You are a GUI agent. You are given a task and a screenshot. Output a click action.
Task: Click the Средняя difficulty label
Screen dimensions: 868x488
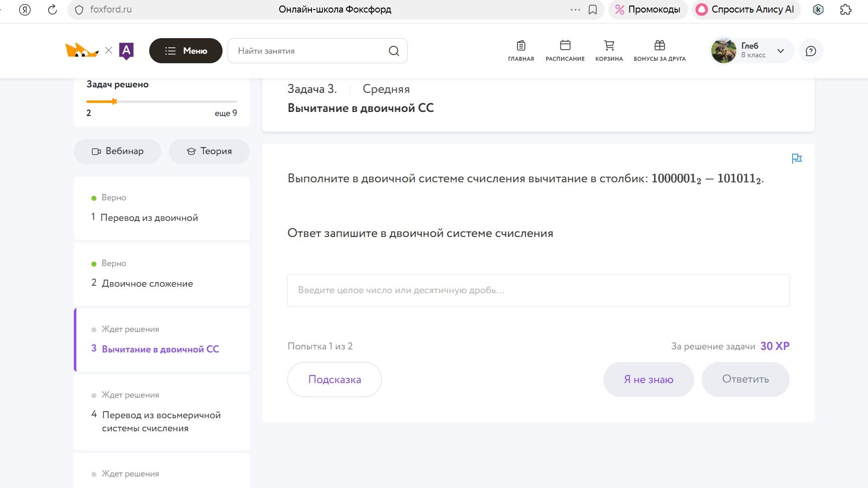(x=386, y=89)
